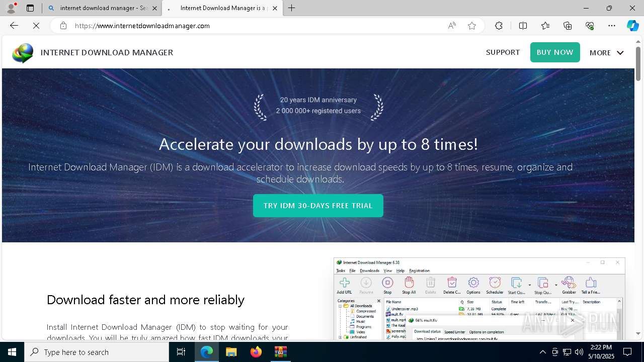Screen dimensions: 644x362
Task: Open the IDM application screenshot image
Action: [479, 299]
